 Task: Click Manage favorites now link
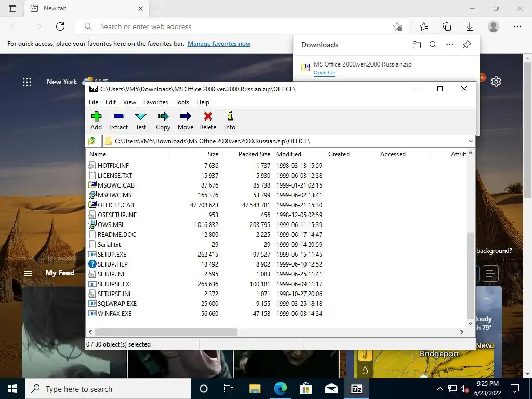[x=219, y=44]
